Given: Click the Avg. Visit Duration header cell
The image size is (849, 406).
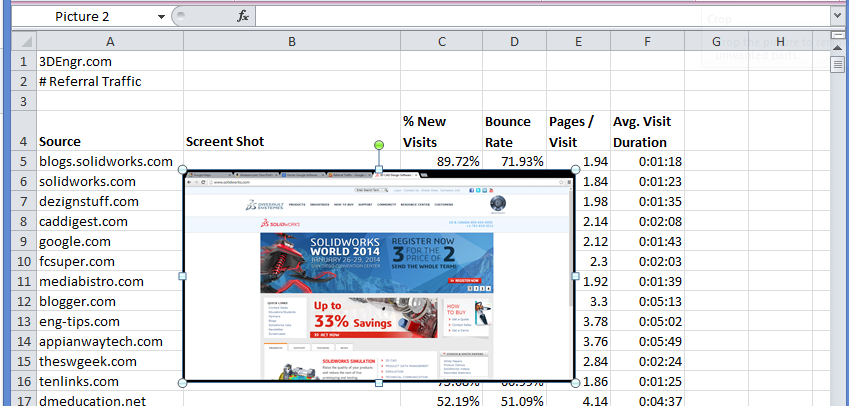Looking at the screenshot, I should pyautogui.click(x=648, y=131).
